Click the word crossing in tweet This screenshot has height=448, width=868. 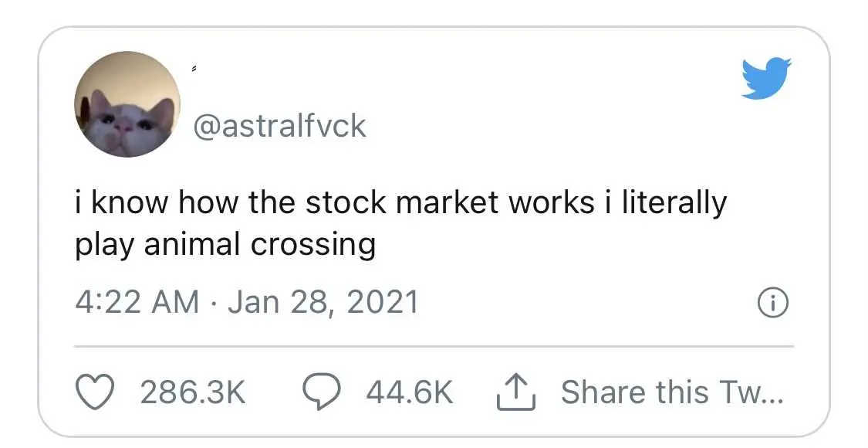tap(313, 246)
